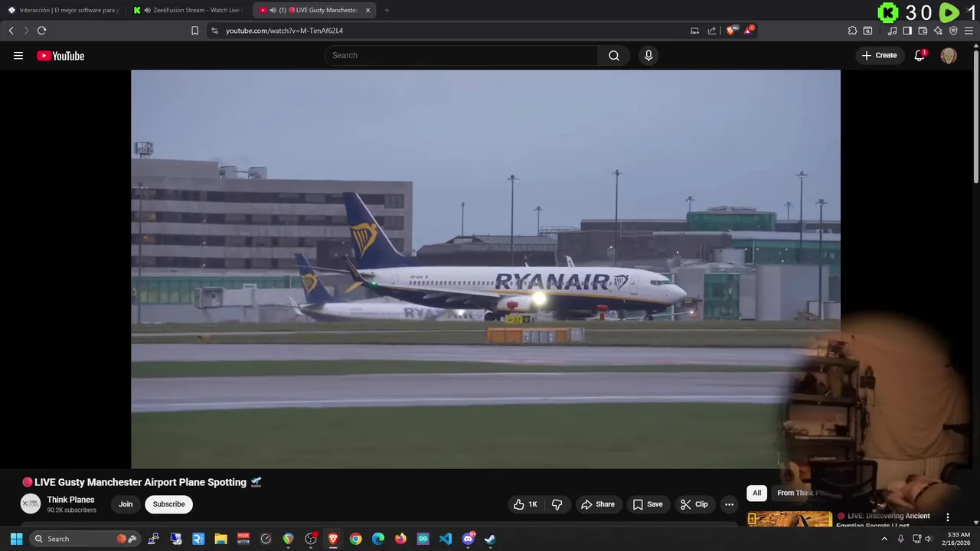This screenshot has height=551, width=980.
Task: View site info next to URL
Action: click(214, 31)
